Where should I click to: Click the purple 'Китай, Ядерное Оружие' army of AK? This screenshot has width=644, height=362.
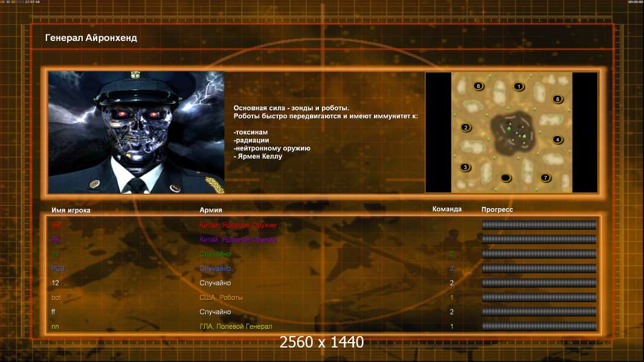[238, 240]
